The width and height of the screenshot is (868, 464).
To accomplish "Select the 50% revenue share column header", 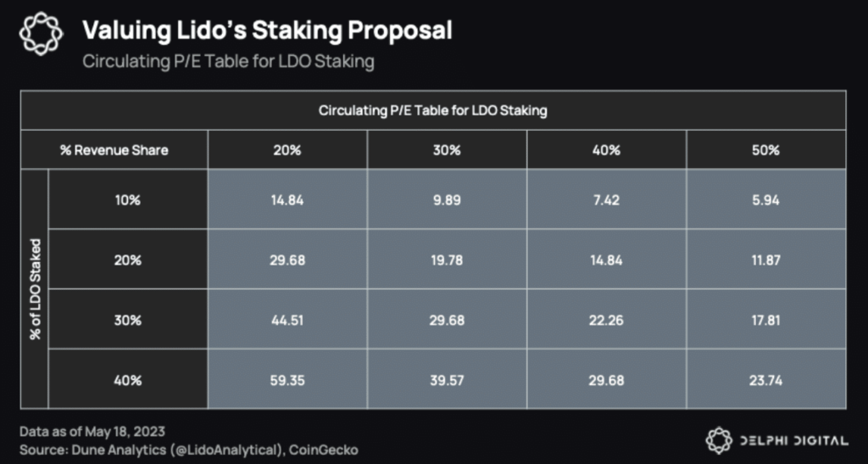I will pos(765,150).
